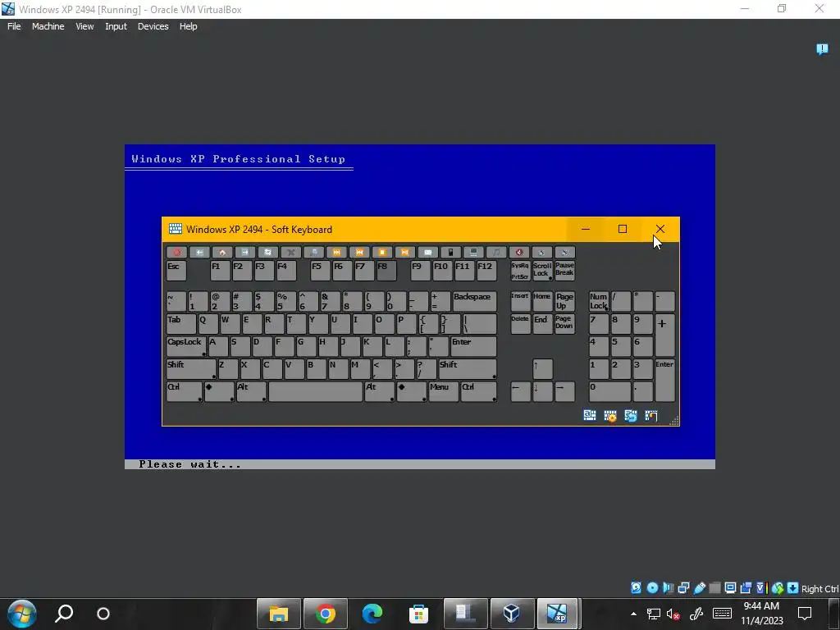Click the orange square stop media key

382,252
